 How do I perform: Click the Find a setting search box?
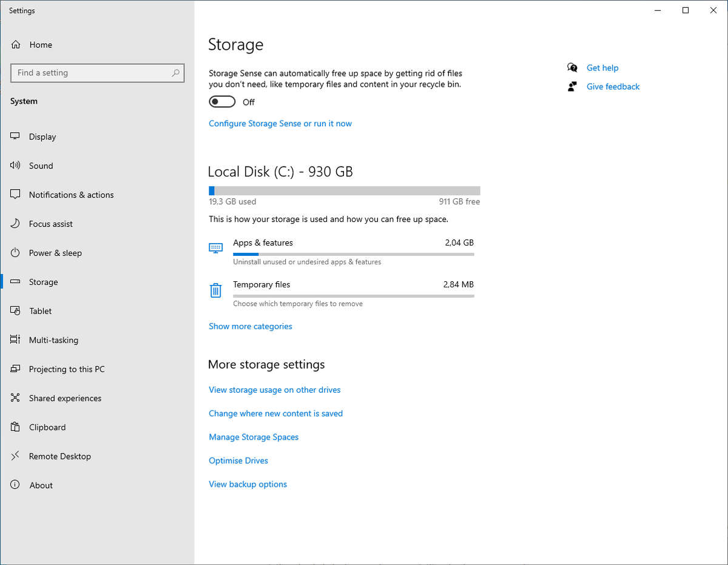point(91,73)
